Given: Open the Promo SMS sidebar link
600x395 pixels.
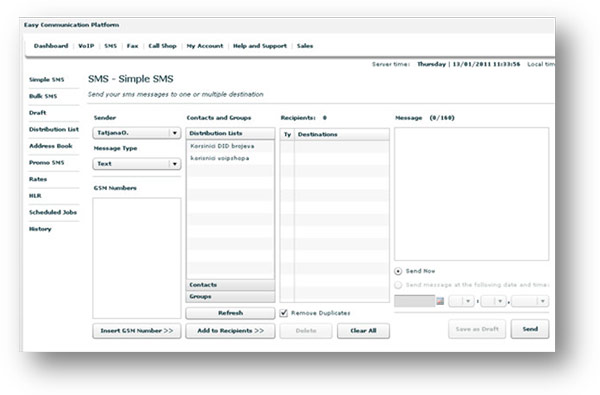Looking at the screenshot, I should [x=47, y=163].
